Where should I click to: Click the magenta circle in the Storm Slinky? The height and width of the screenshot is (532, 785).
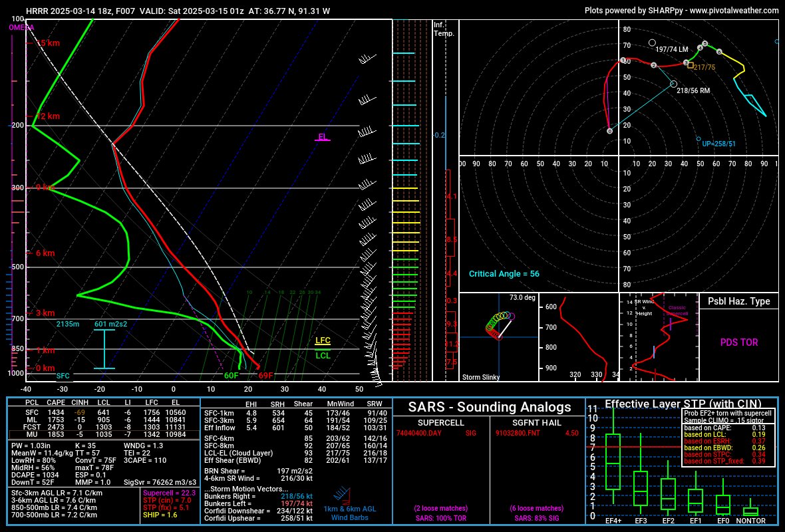point(511,317)
